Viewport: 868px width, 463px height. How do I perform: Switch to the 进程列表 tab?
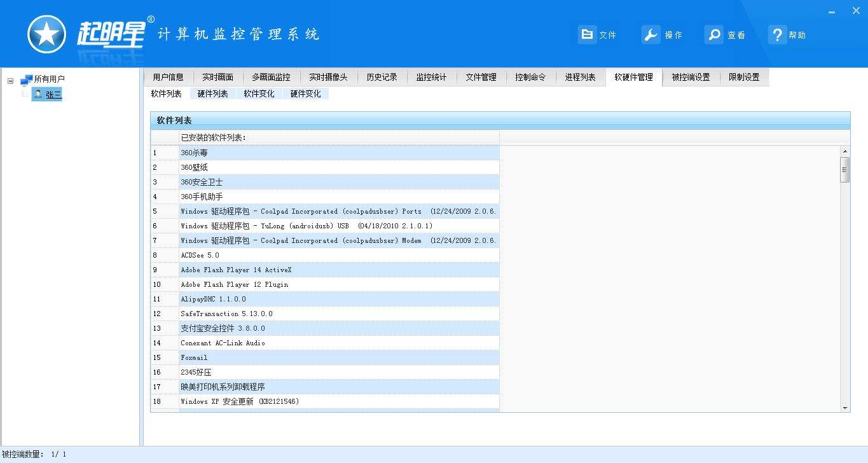(x=580, y=77)
